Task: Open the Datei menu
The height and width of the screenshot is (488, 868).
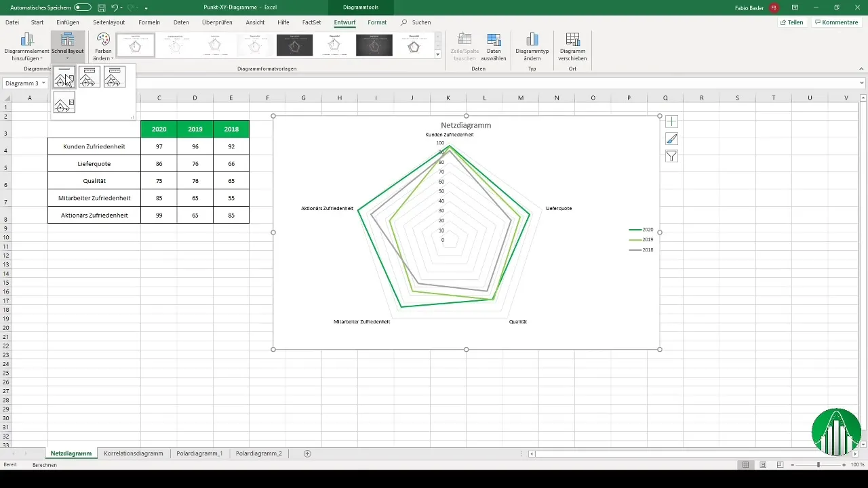Action: point(12,22)
